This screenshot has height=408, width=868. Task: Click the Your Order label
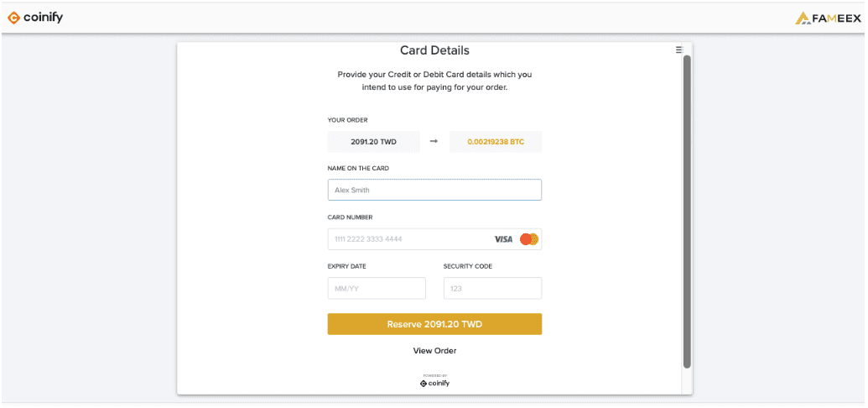point(348,120)
